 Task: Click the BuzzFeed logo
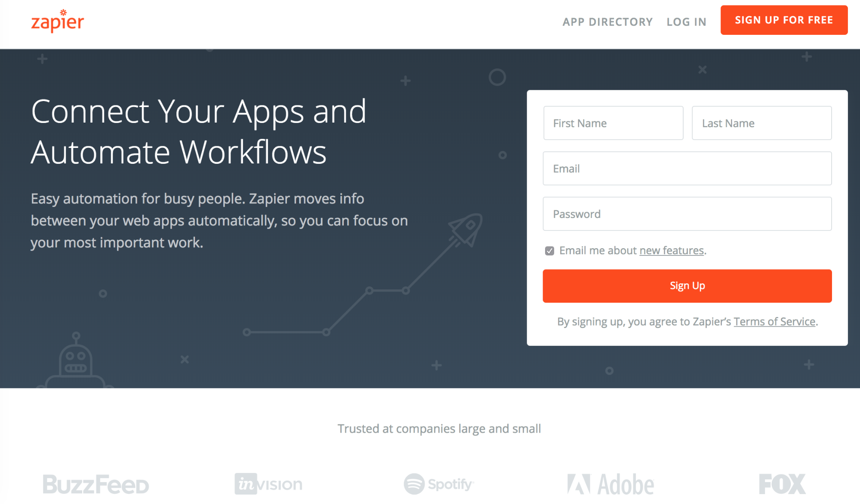[x=96, y=485]
